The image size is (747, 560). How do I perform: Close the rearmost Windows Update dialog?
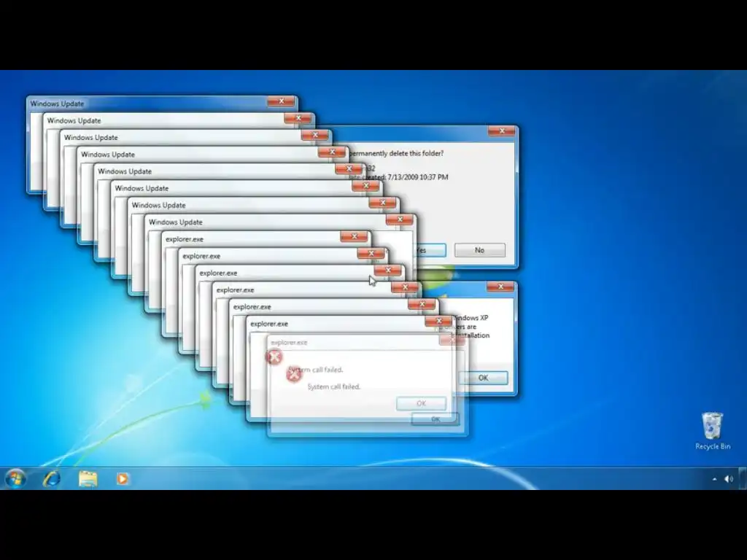281,101
